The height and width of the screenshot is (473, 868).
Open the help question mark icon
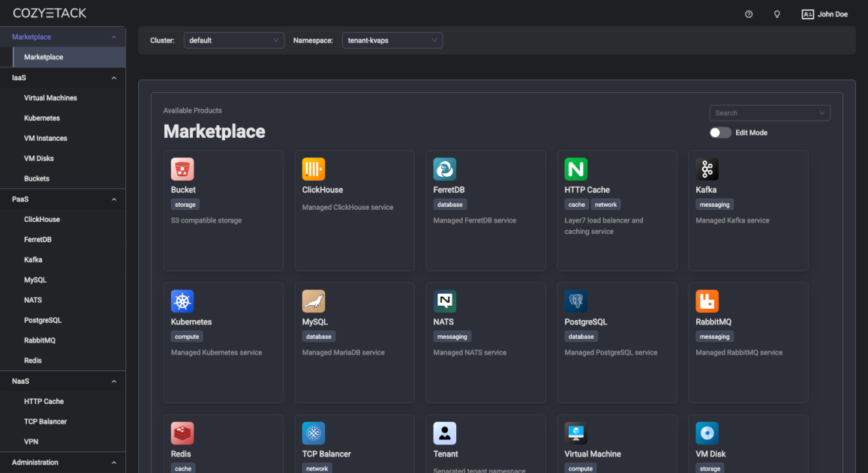(749, 14)
